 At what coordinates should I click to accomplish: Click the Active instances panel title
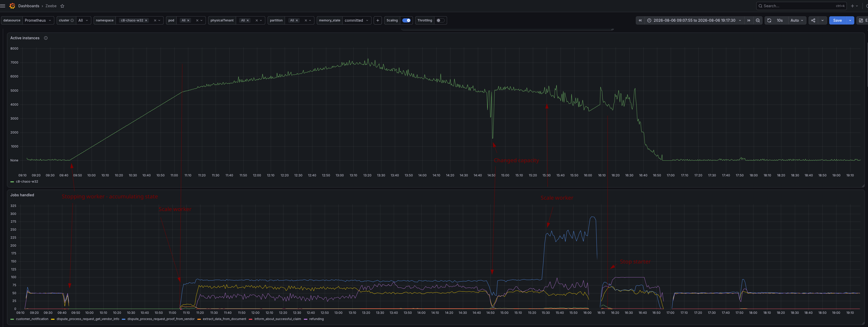pos(25,38)
